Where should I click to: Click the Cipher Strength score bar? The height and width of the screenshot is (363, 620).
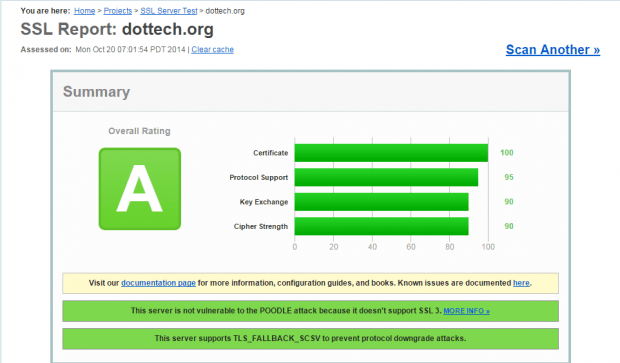point(382,226)
